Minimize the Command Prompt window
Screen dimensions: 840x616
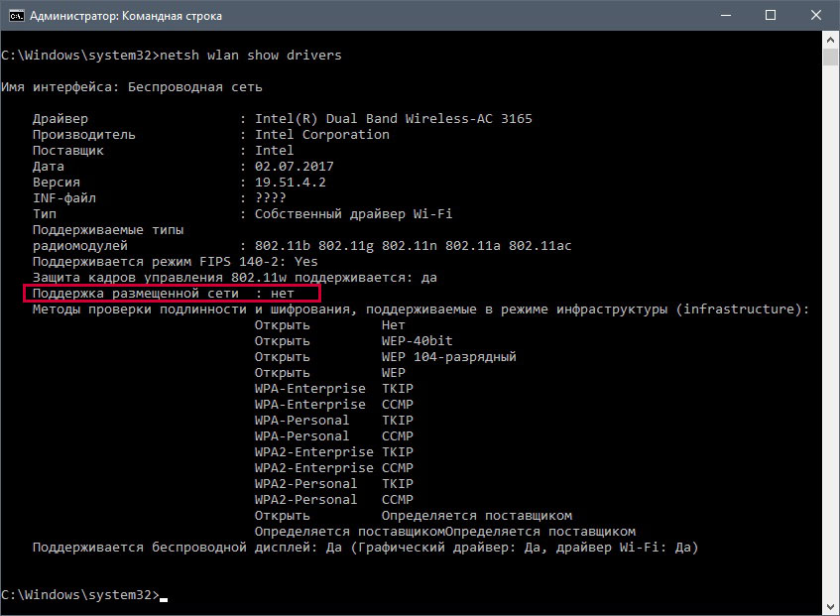point(723,16)
